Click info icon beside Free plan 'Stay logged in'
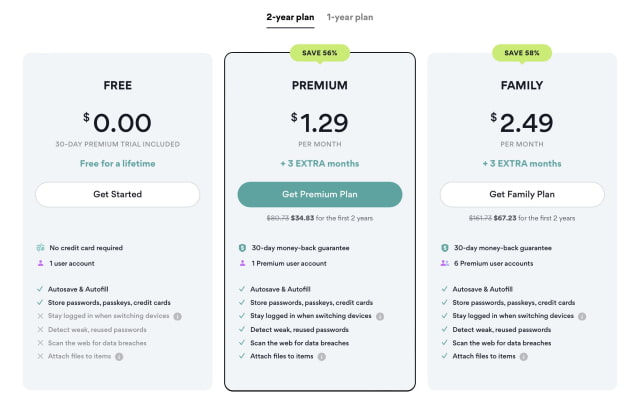This screenshot has height=411, width=640. pos(177,316)
